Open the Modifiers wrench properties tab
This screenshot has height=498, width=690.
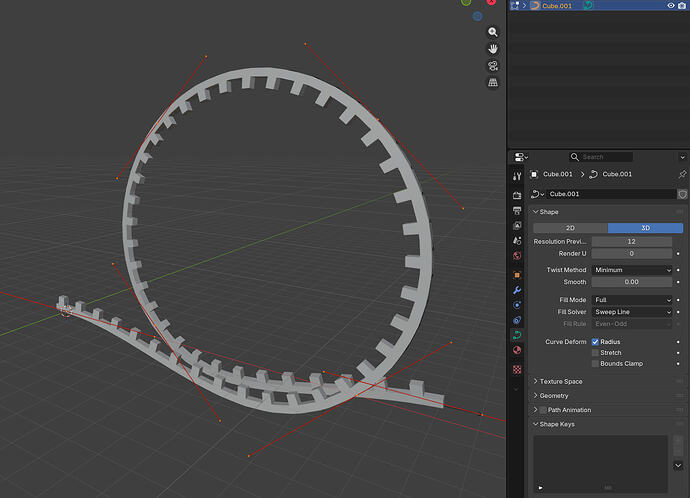(517, 289)
